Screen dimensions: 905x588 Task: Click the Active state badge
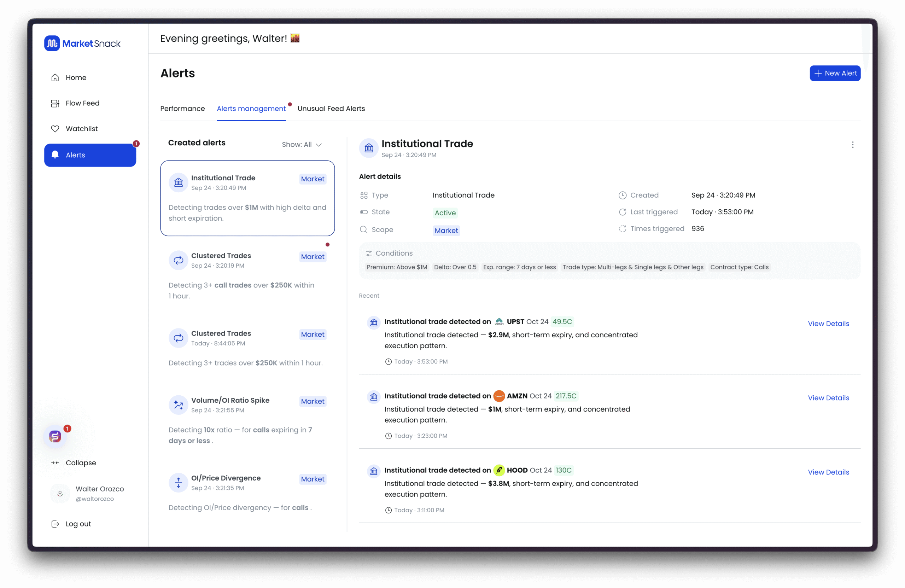pyautogui.click(x=445, y=213)
